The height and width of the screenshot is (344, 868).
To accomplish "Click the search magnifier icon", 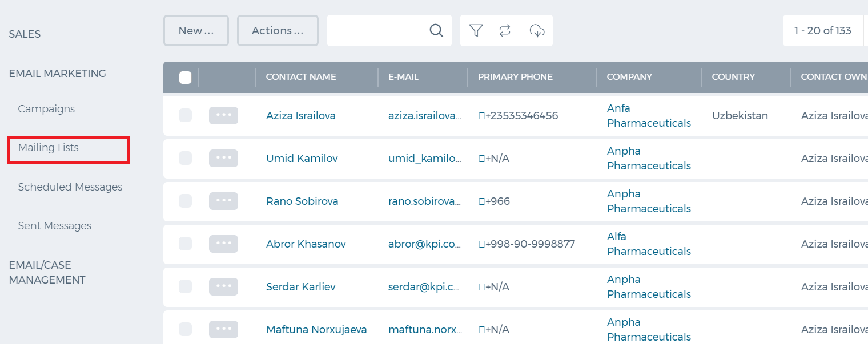I will point(436,31).
